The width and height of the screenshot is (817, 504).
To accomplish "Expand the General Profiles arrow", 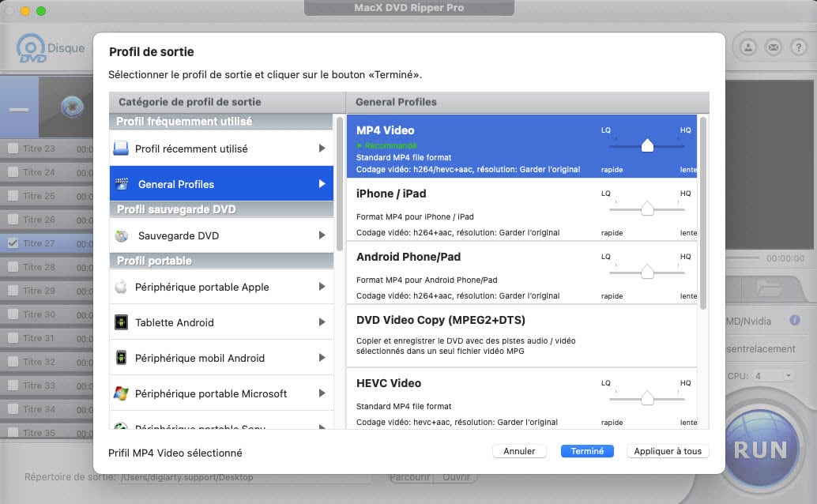I will [322, 184].
